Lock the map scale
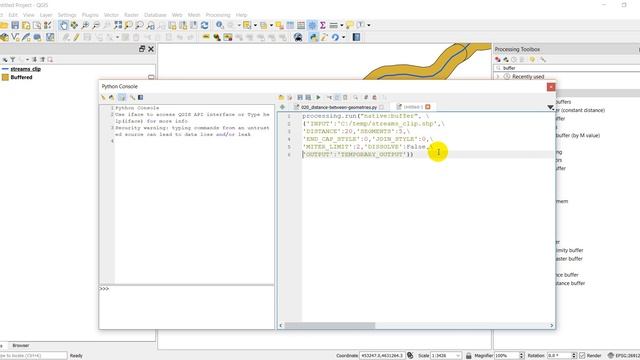The height and width of the screenshot is (360, 640). tap(469, 356)
